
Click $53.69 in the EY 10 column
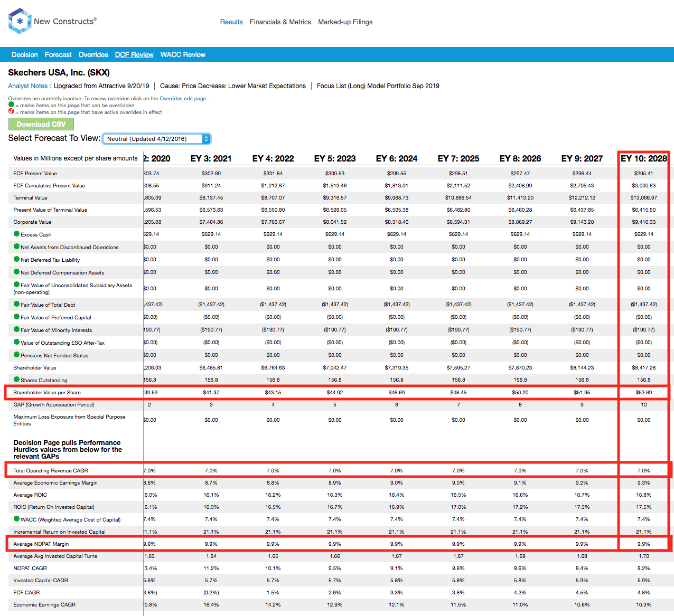pyautogui.click(x=644, y=392)
